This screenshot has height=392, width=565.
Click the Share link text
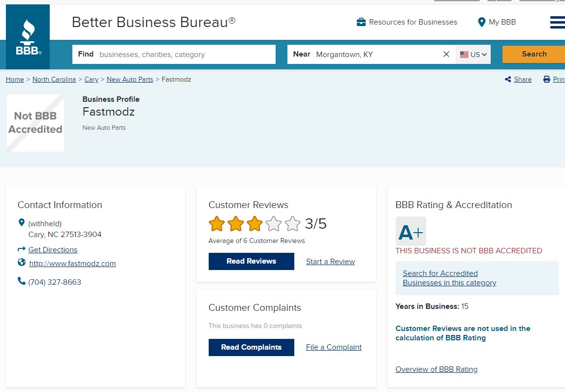point(523,79)
